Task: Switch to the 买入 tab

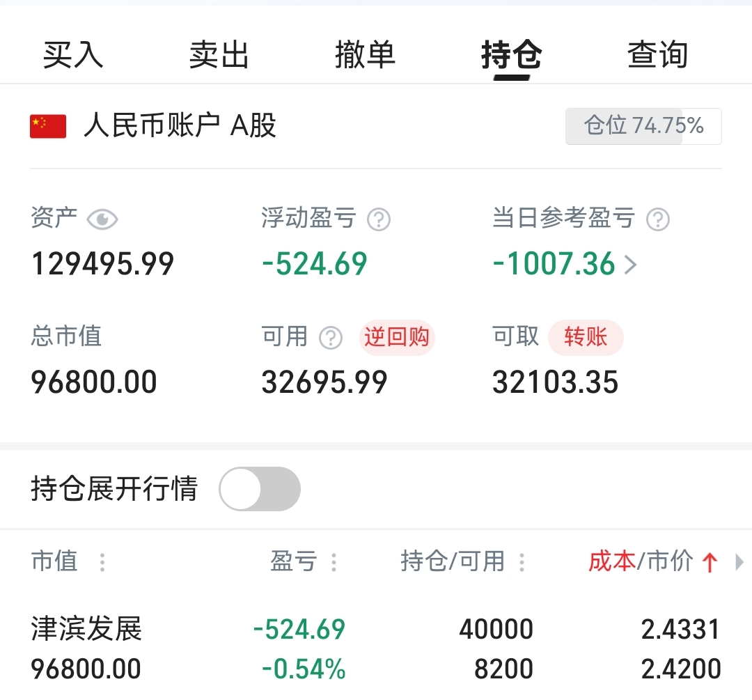Action: [73, 55]
